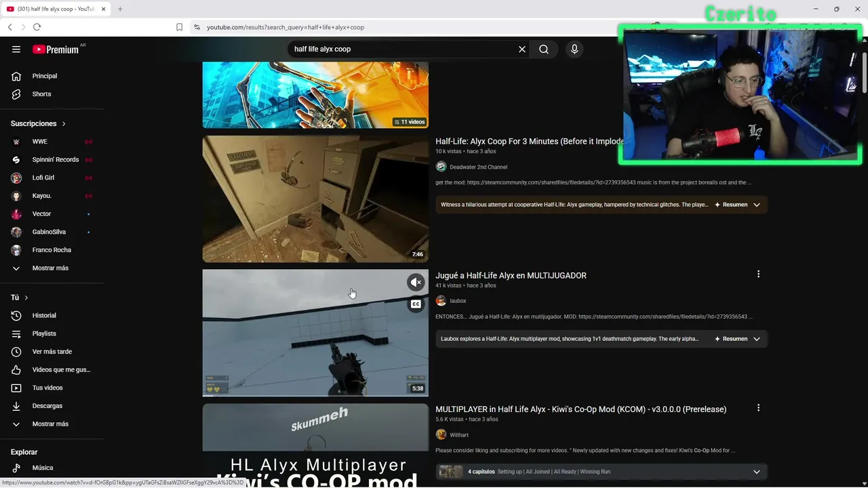Open the Willhart channel avatar
This screenshot has width=868, height=488.
pyautogui.click(x=441, y=435)
